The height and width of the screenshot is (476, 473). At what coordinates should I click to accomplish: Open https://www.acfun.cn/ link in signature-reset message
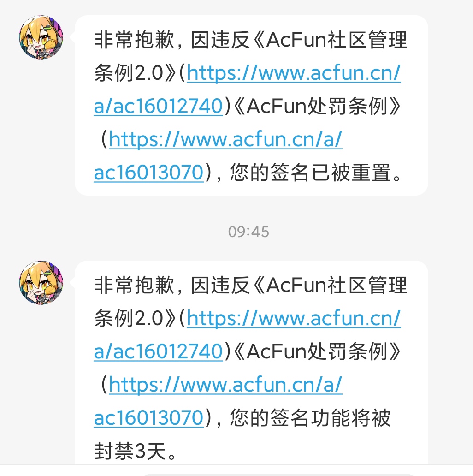294,73
